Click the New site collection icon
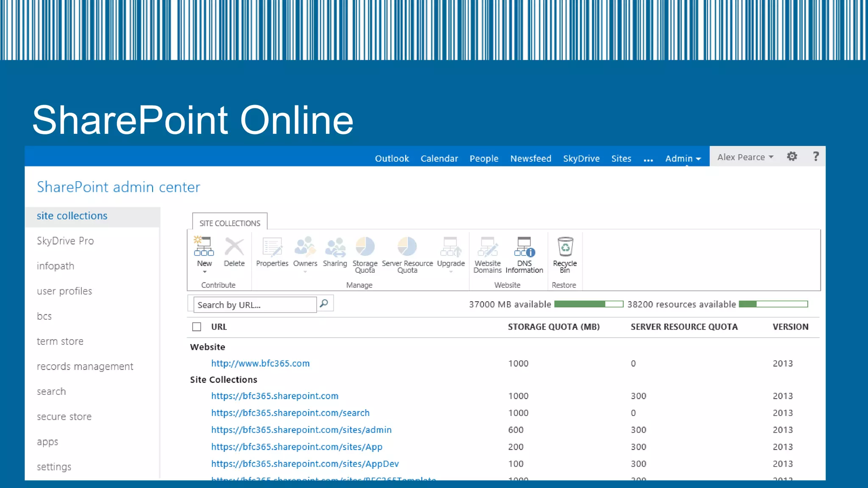The height and width of the screenshot is (488, 868). pyautogui.click(x=204, y=247)
